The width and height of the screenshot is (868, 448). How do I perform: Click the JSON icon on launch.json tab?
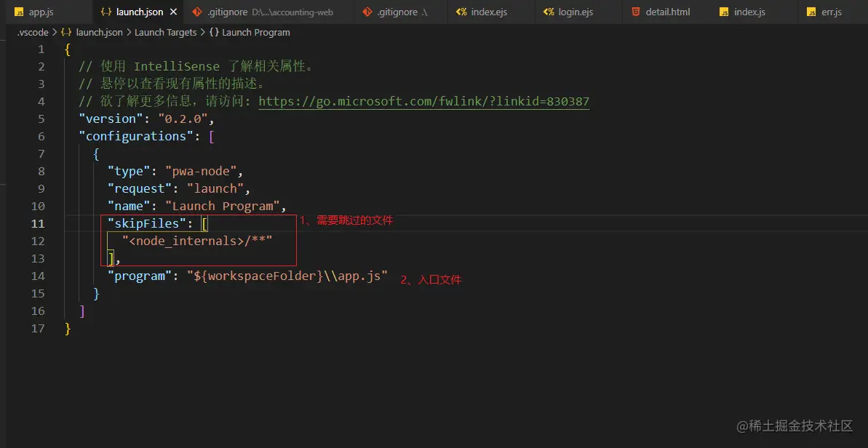click(107, 12)
